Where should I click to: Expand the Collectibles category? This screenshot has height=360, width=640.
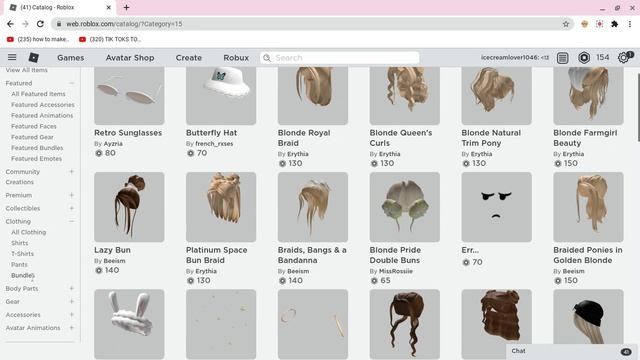pyautogui.click(x=71, y=208)
